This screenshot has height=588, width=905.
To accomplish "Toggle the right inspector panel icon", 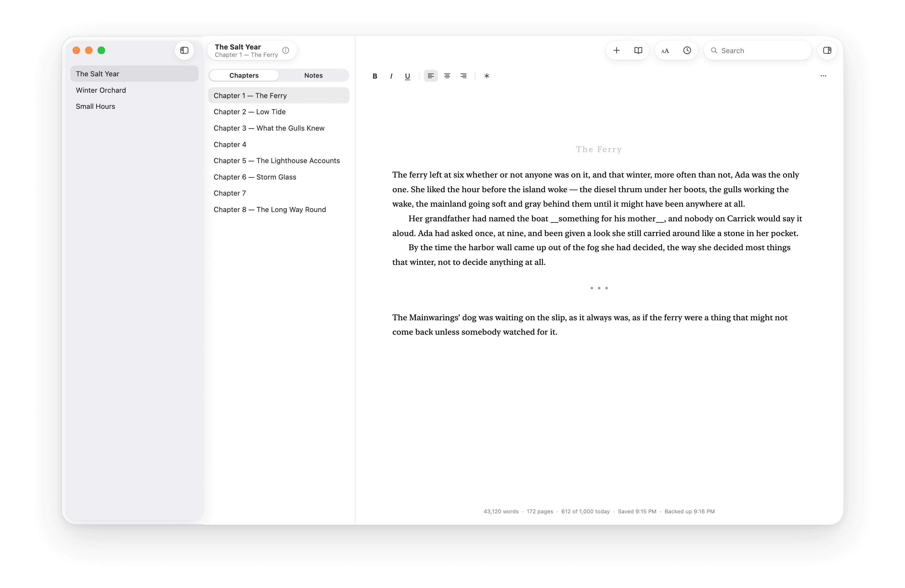I will click(x=827, y=50).
